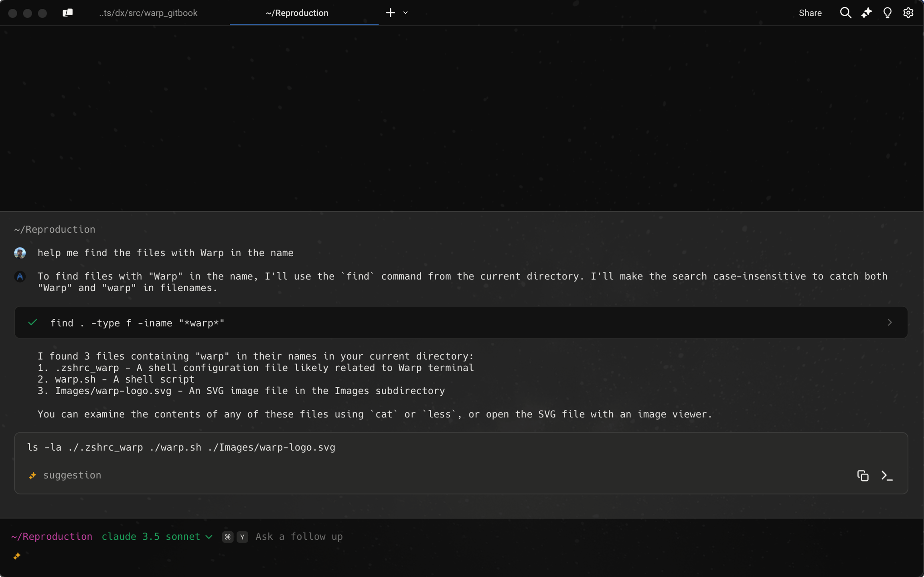This screenshot has height=577, width=924.
Task: Switch to the warp_gitbook tab
Action: 148,13
